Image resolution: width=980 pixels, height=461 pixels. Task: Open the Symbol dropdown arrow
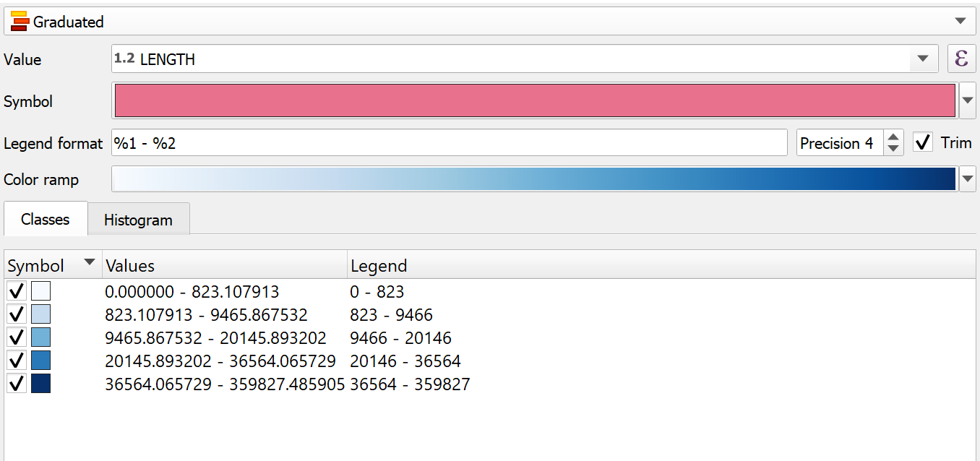968,101
